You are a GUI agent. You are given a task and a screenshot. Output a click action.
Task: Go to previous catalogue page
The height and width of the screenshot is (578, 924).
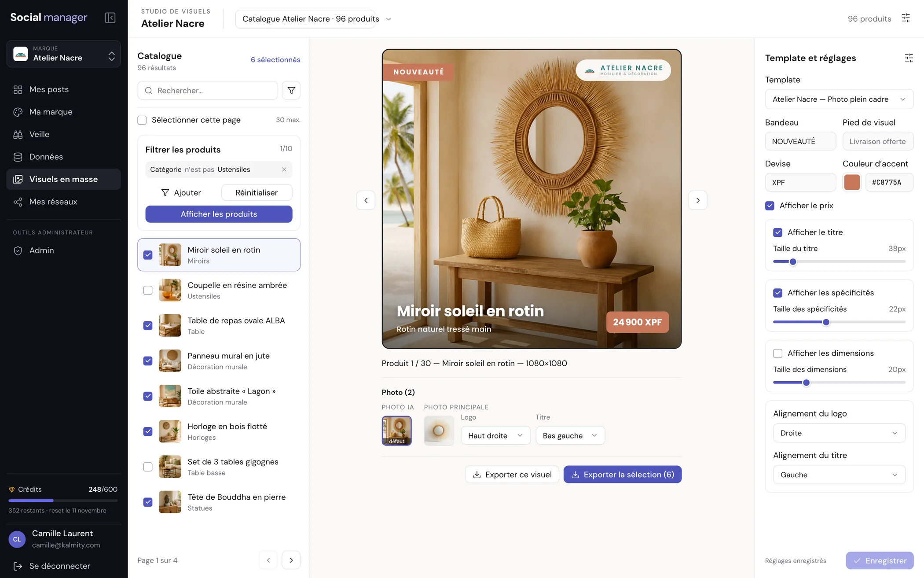[268, 560]
